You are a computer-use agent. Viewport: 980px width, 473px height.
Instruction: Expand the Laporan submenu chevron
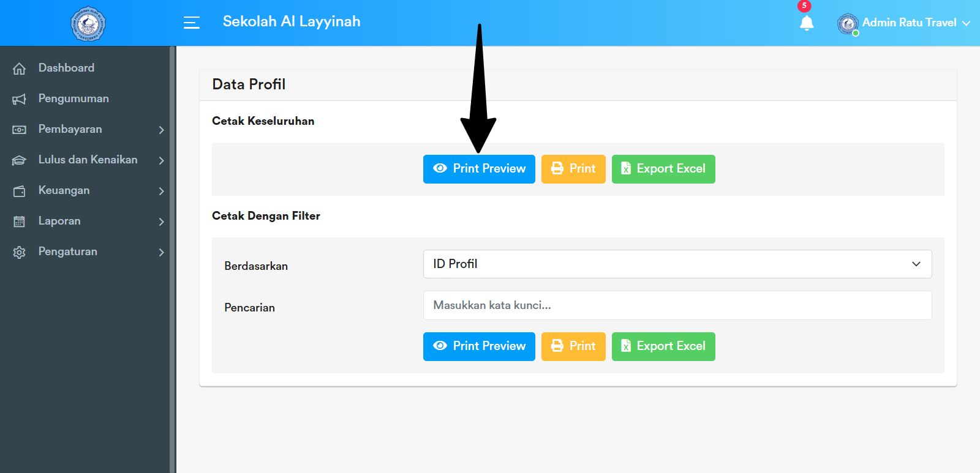(161, 222)
